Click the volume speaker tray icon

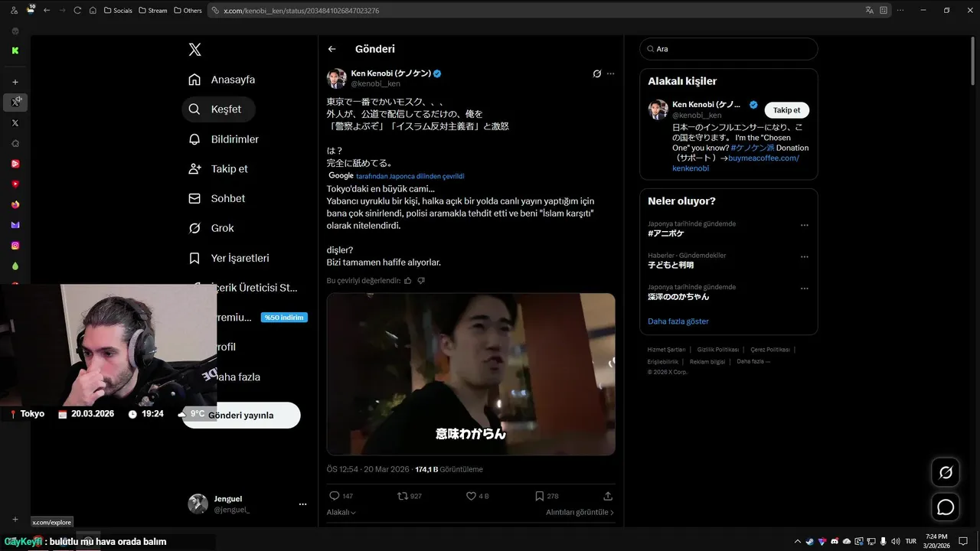click(895, 541)
